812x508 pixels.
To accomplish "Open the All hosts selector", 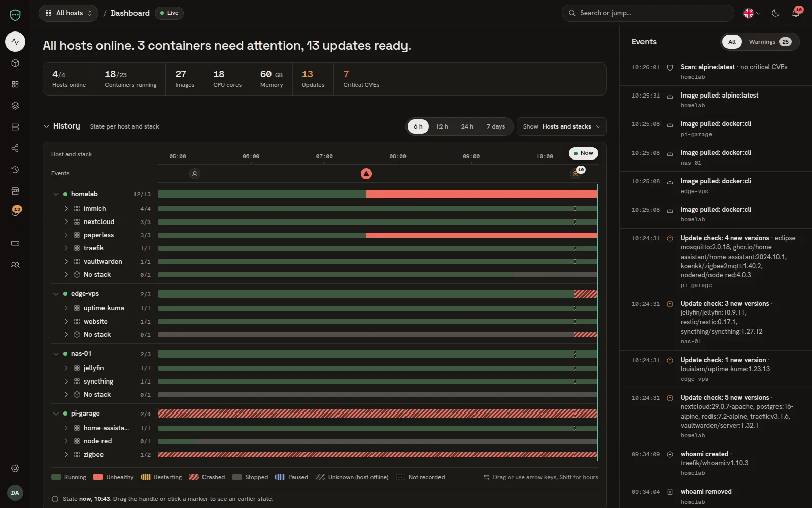I will (x=69, y=13).
